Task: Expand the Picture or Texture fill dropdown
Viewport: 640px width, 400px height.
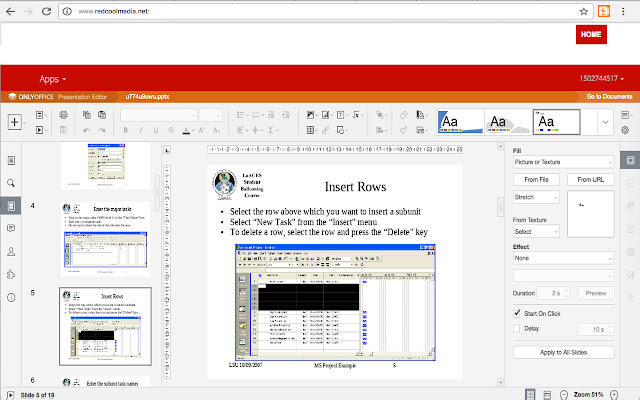Action: 562,161
